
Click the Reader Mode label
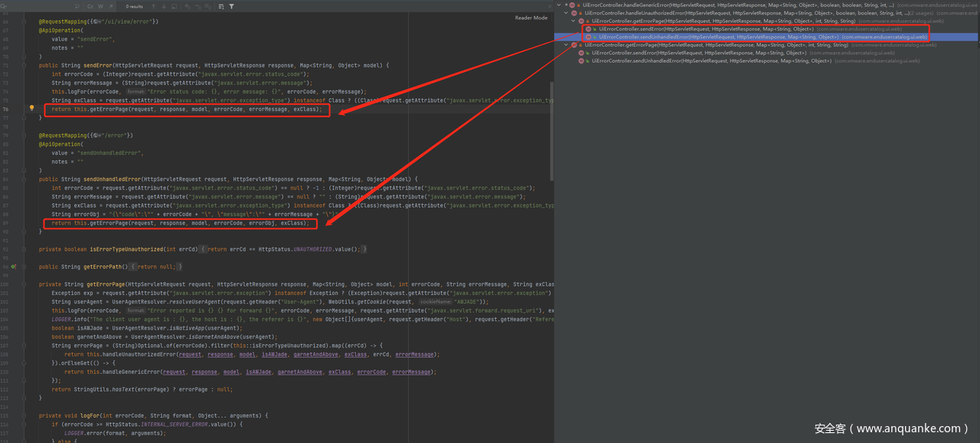pos(531,18)
